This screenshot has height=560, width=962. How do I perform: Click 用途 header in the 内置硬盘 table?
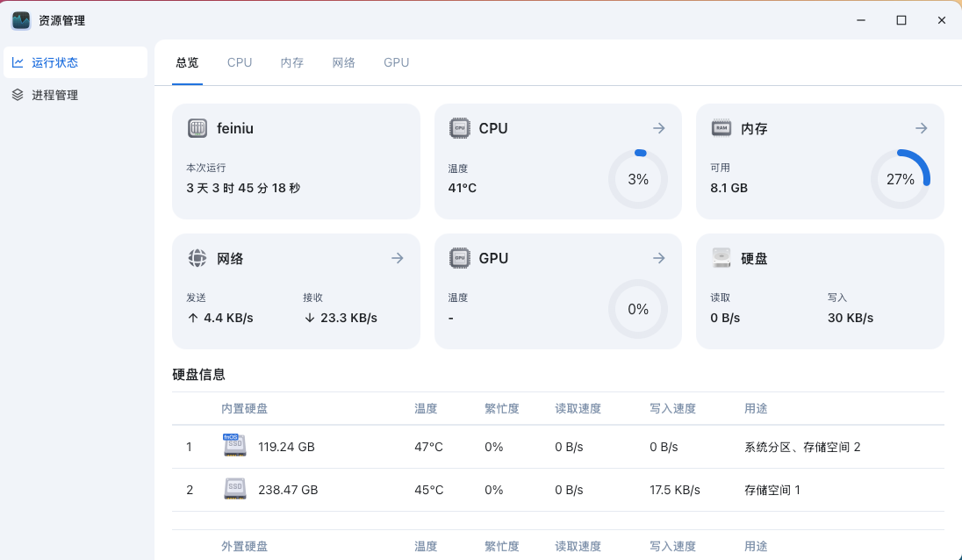click(756, 408)
